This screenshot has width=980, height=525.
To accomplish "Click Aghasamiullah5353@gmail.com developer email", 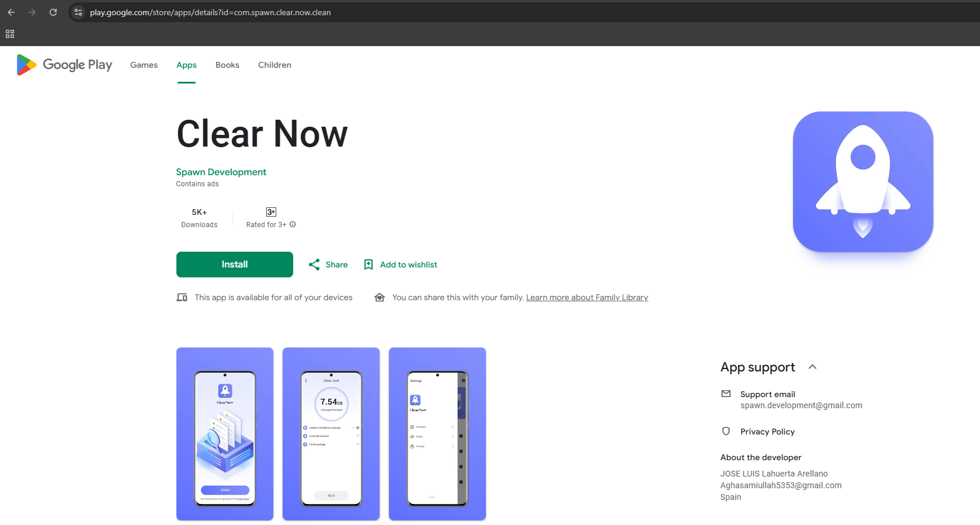I will click(x=781, y=485).
